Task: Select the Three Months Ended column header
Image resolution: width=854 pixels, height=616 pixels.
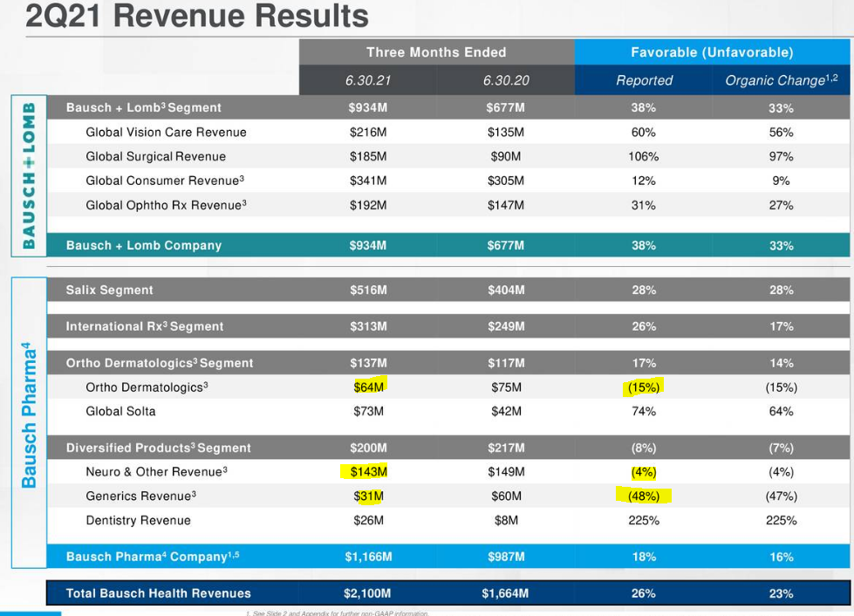Action: click(436, 52)
